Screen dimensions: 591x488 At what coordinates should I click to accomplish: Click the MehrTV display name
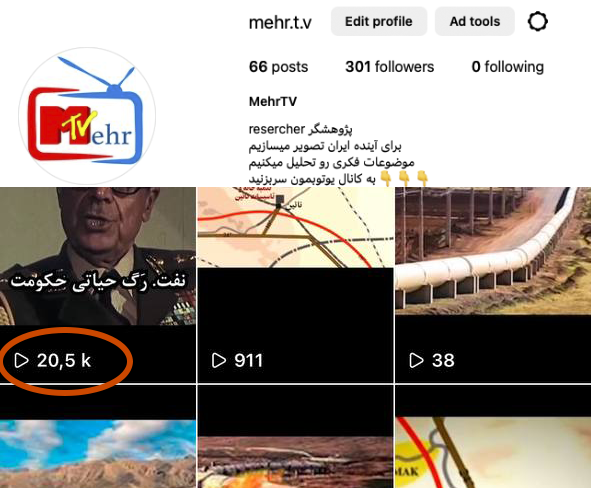coord(273,101)
